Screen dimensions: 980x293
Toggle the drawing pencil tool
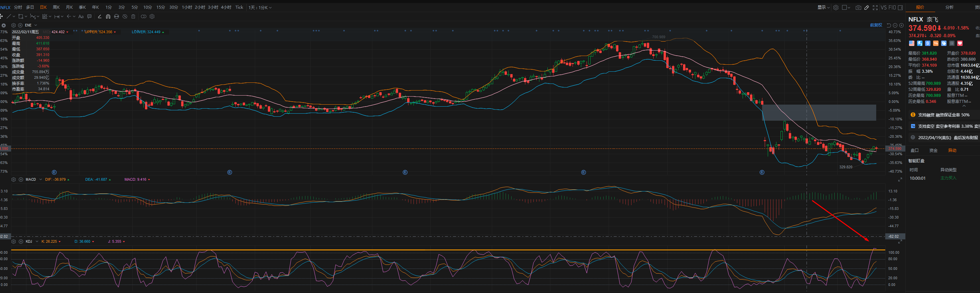866,8
